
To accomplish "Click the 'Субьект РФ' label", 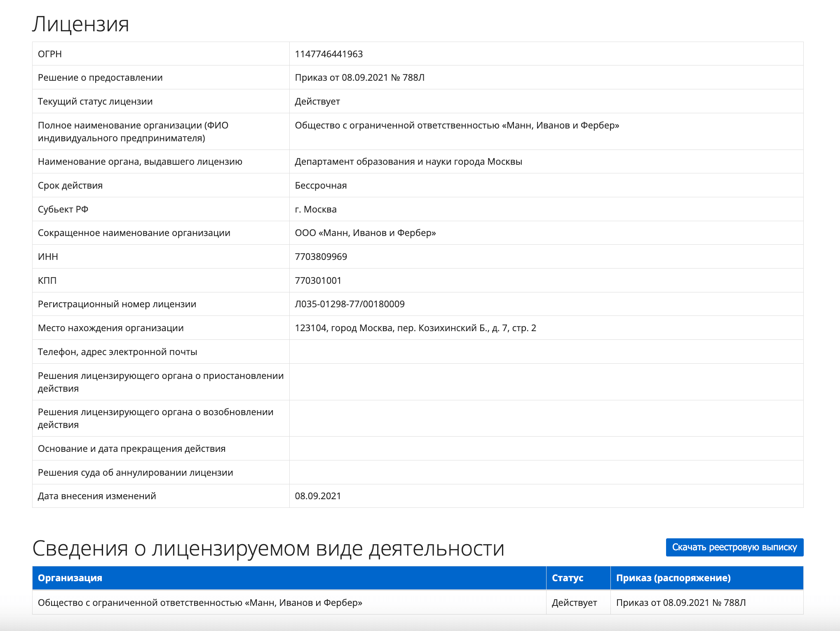I will pyautogui.click(x=63, y=209).
